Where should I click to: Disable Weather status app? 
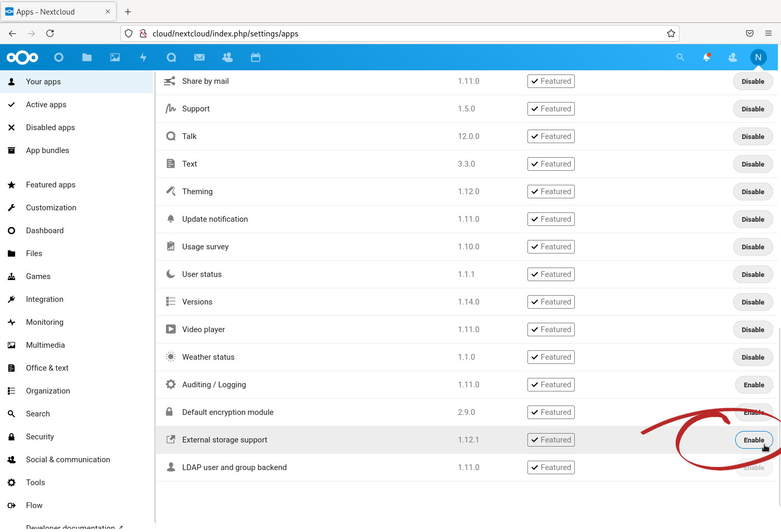click(x=753, y=357)
